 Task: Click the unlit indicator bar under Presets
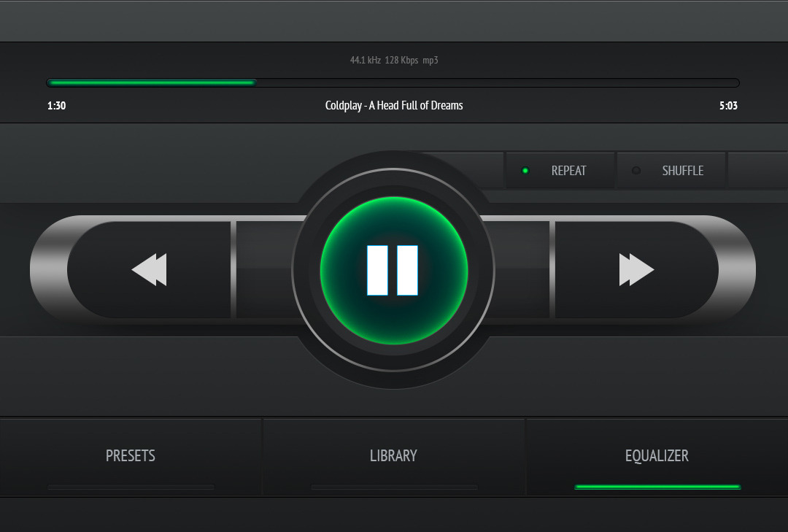(131, 487)
